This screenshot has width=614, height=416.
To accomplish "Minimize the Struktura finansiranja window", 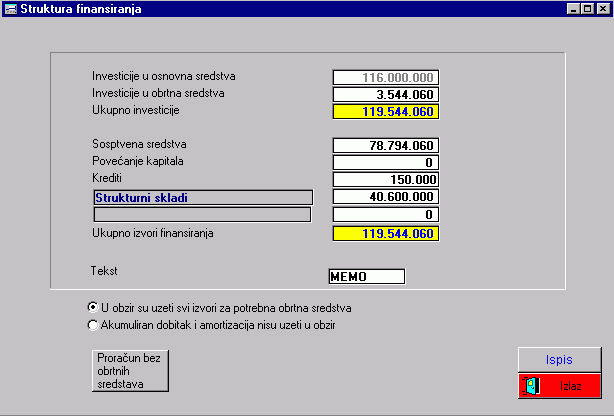I will click(574, 9).
